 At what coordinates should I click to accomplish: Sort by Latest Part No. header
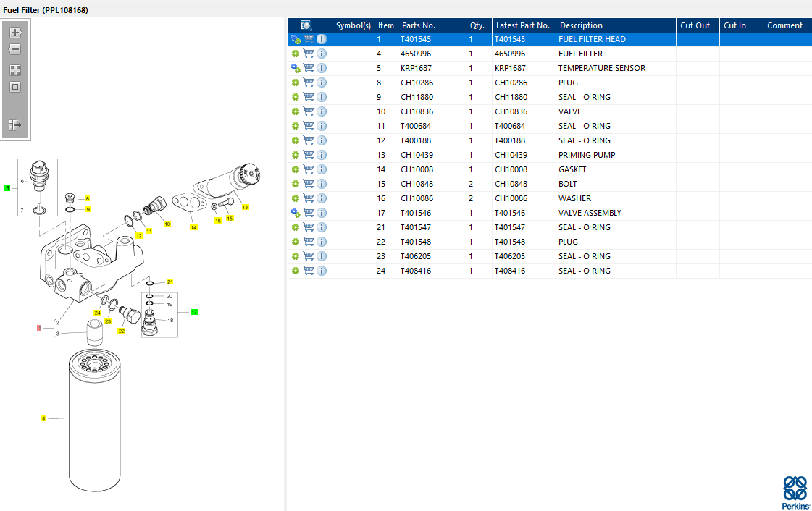[x=524, y=25]
